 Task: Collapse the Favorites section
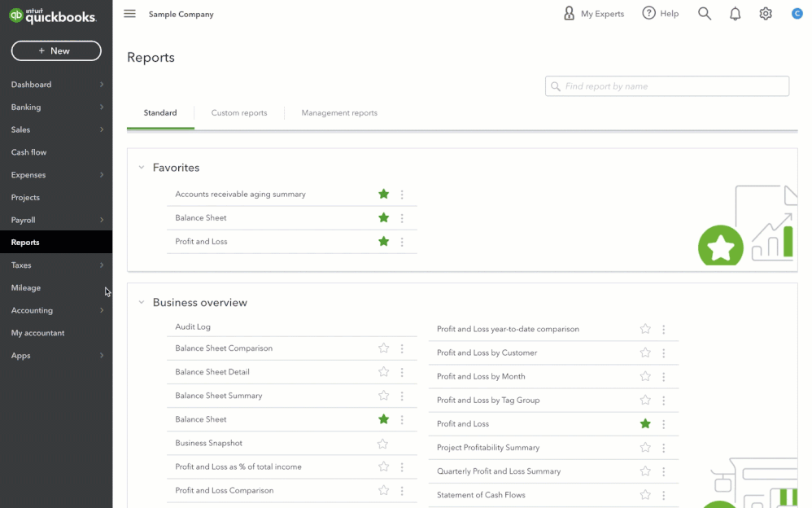142,168
